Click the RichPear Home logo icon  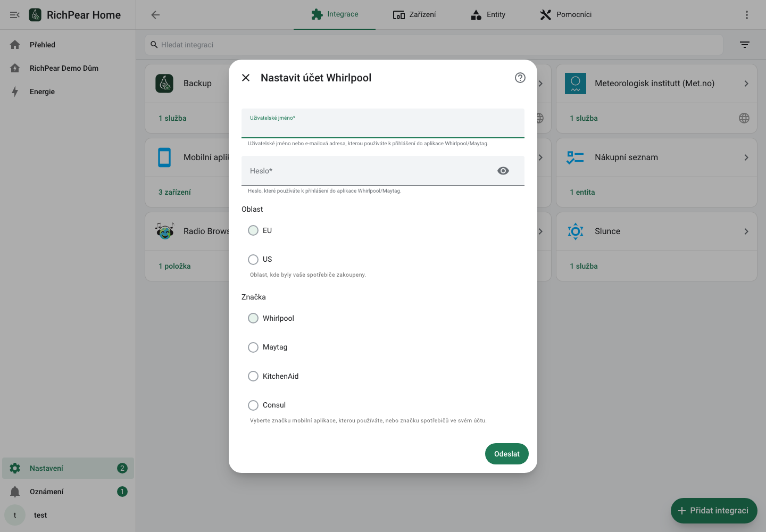point(35,15)
